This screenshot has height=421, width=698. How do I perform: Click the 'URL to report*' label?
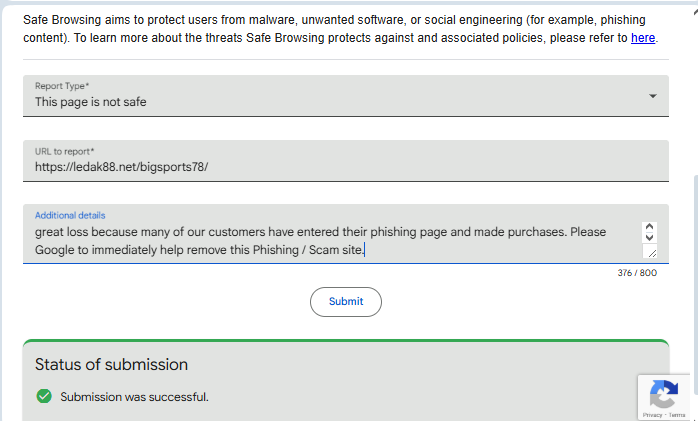[x=65, y=152]
